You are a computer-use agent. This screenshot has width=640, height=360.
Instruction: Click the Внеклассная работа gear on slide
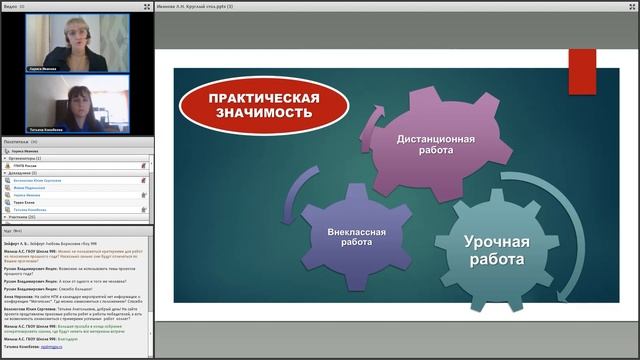356,237
